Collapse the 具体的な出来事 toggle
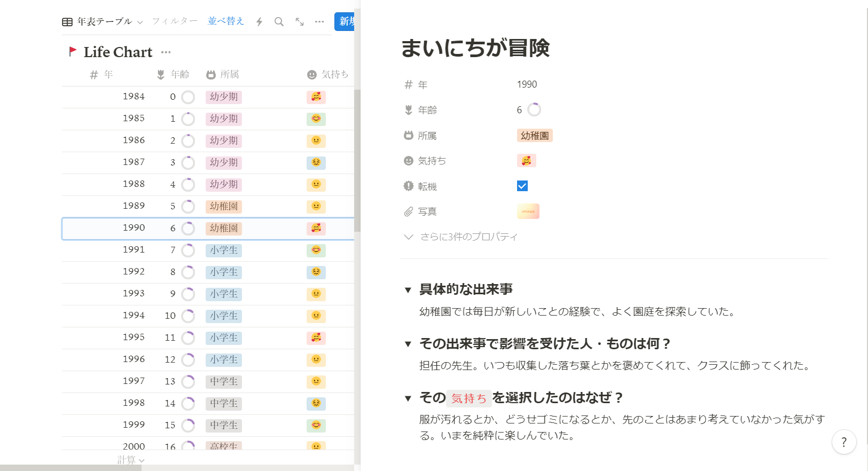The width and height of the screenshot is (868, 471). [x=408, y=290]
